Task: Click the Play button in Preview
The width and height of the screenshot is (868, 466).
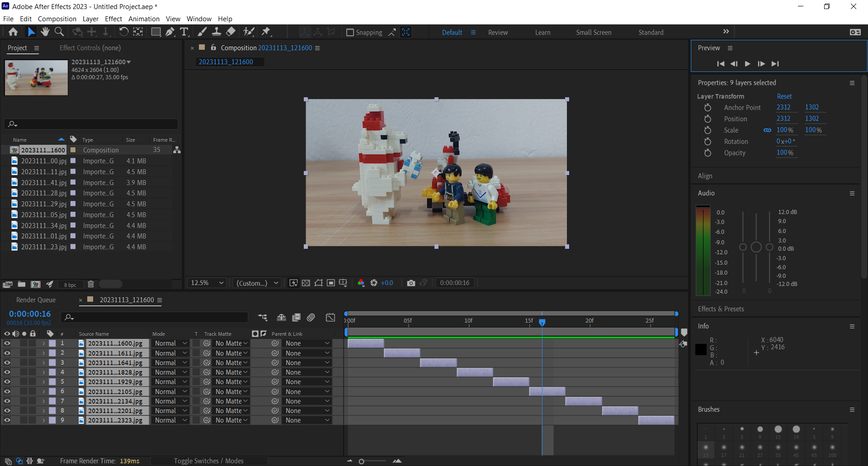Action: coord(747,64)
